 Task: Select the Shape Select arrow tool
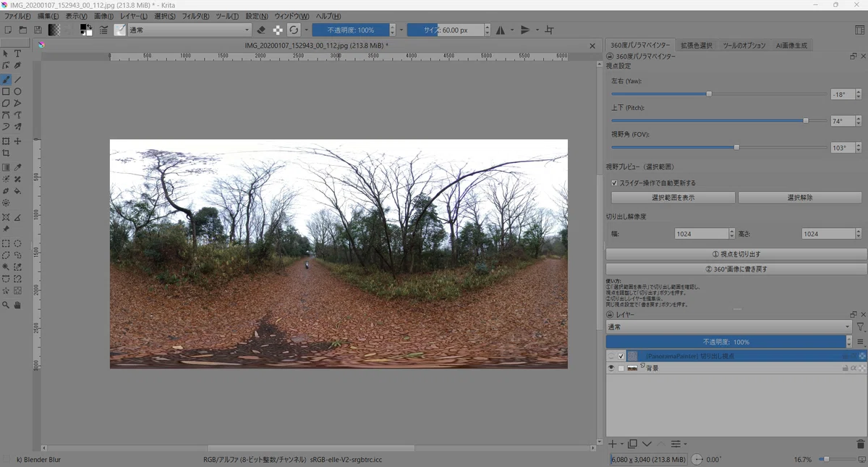coord(6,54)
